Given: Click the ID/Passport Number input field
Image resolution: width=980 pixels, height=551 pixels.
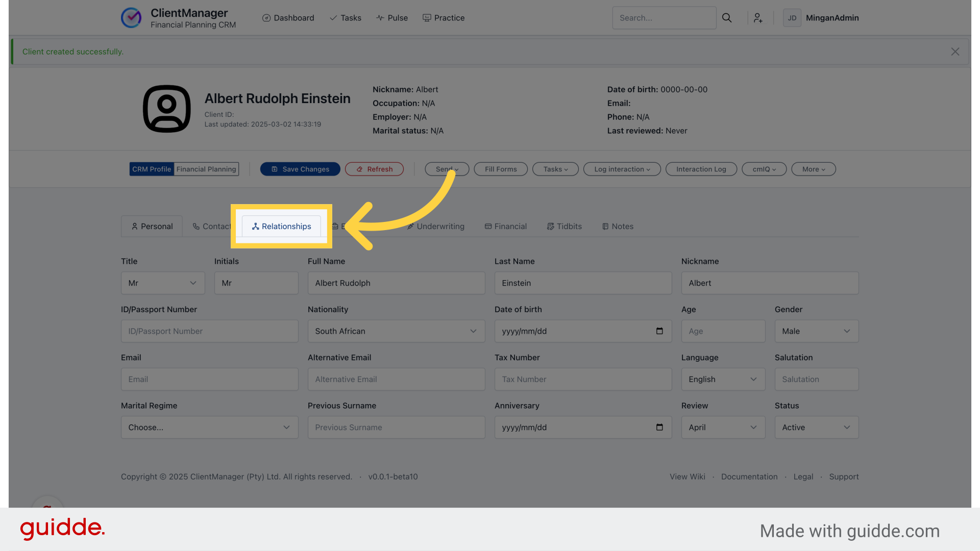Looking at the screenshot, I should 209,331.
